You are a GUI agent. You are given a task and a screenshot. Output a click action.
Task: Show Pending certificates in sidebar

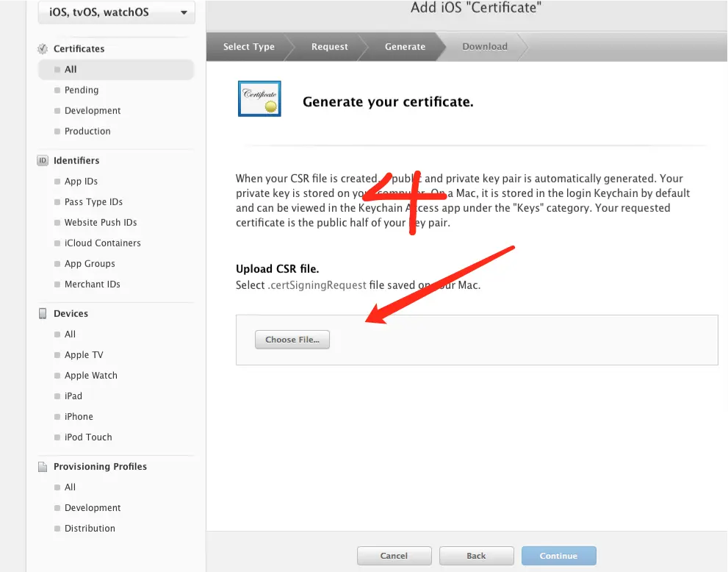pyautogui.click(x=81, y=90)
